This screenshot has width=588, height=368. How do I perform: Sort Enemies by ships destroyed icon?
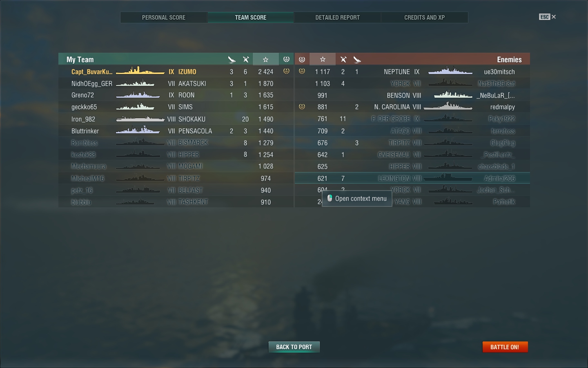tap(343, 59)
